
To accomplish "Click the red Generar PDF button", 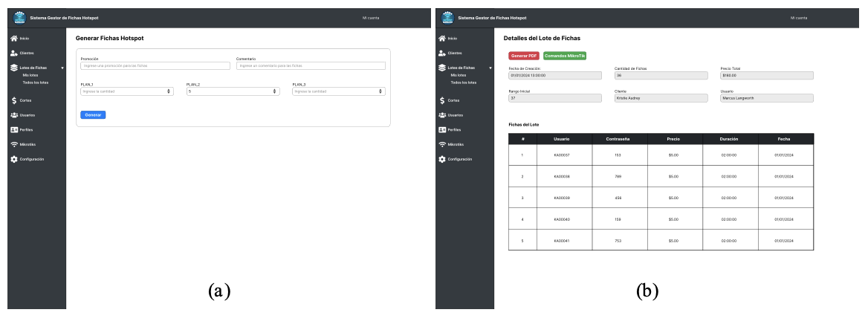I will point(524,56).
